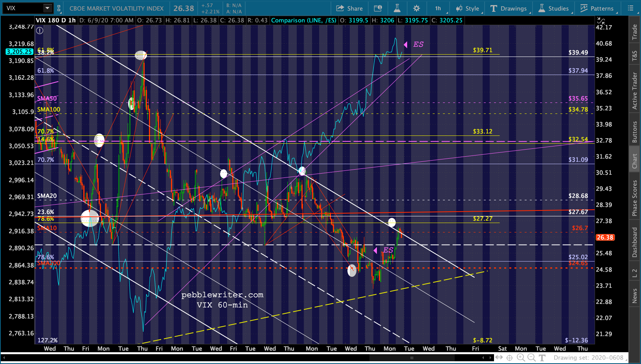Open chart settings gear
The width and height of the screenshot is (641, 364).
[417, 8]
